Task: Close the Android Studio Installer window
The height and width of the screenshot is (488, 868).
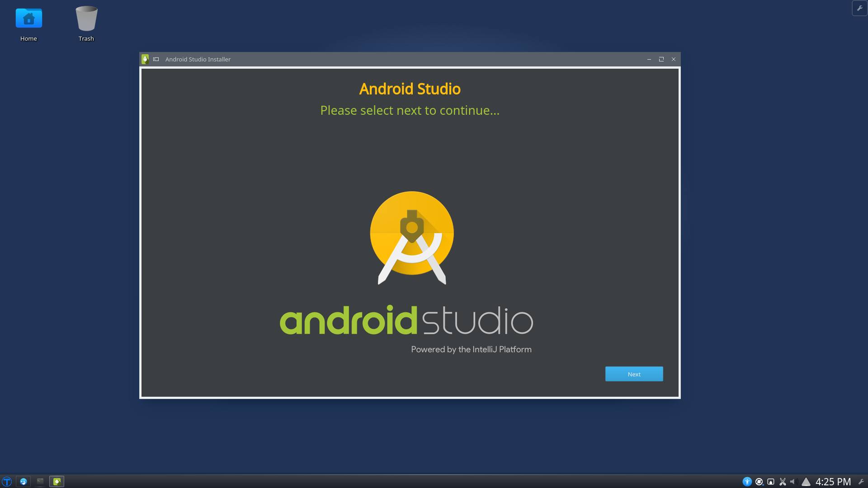Action: [674, 59]
